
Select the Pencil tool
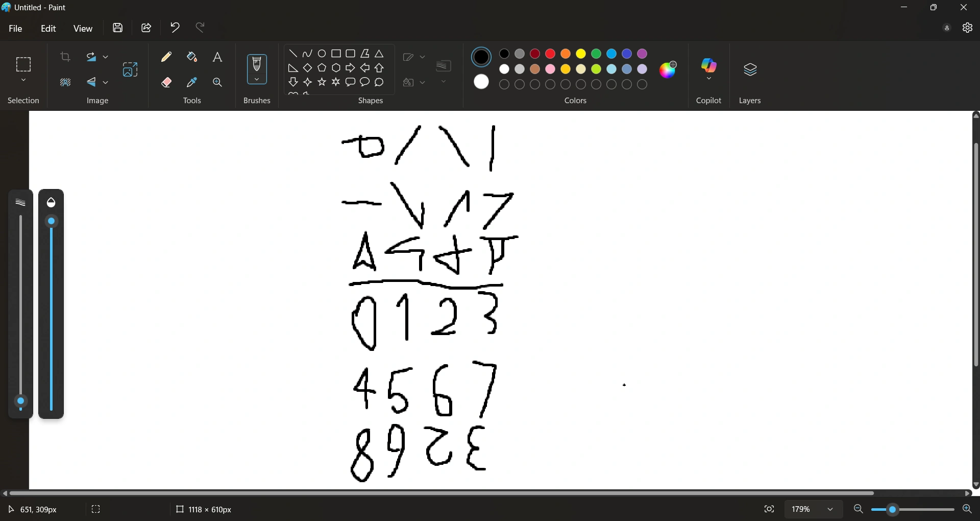click(x=166, y=57)
